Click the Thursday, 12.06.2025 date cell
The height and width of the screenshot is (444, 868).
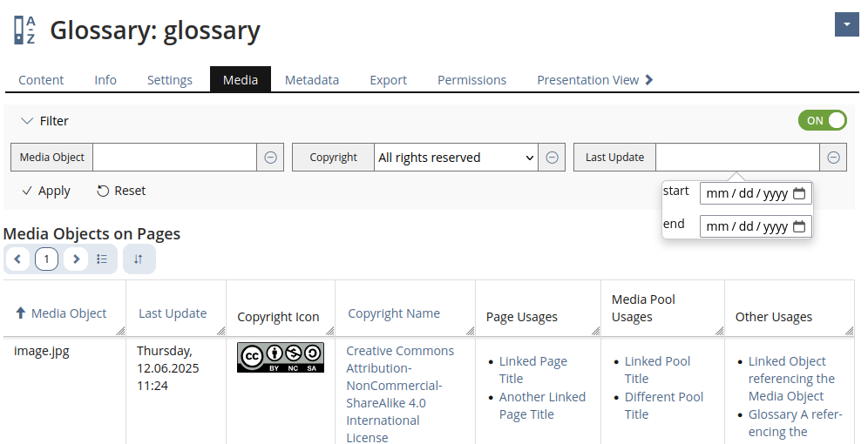pyautogui.click(x=167, y=368)
